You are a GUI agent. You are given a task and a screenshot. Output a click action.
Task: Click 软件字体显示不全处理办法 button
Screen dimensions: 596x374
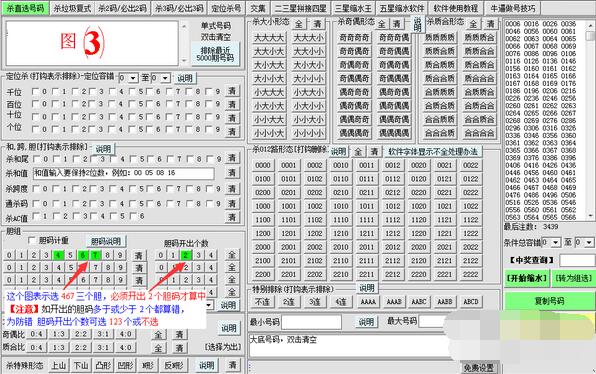(433, 152)
